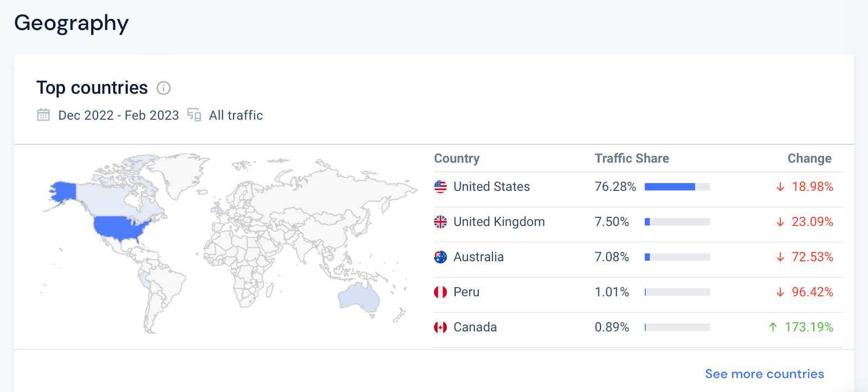Click the Canada flag icon
Screen dimensions: 868x392
click(x=441, y=327)
